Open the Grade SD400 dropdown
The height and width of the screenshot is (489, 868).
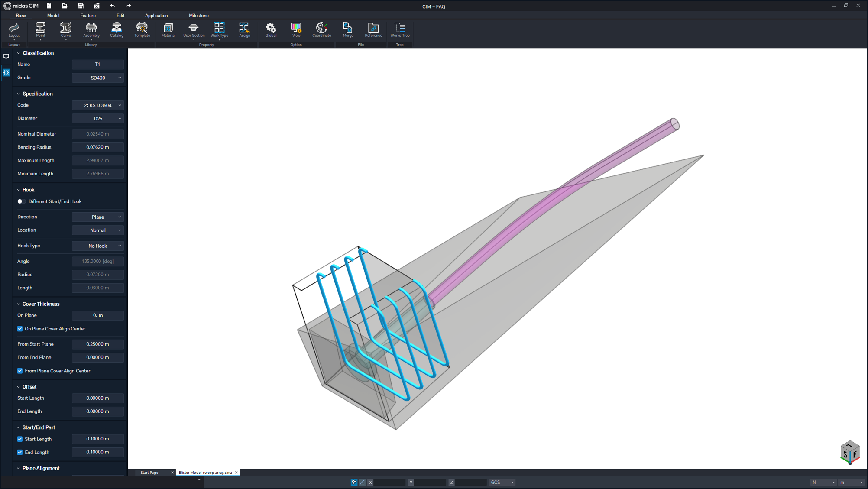coord(98,78)
